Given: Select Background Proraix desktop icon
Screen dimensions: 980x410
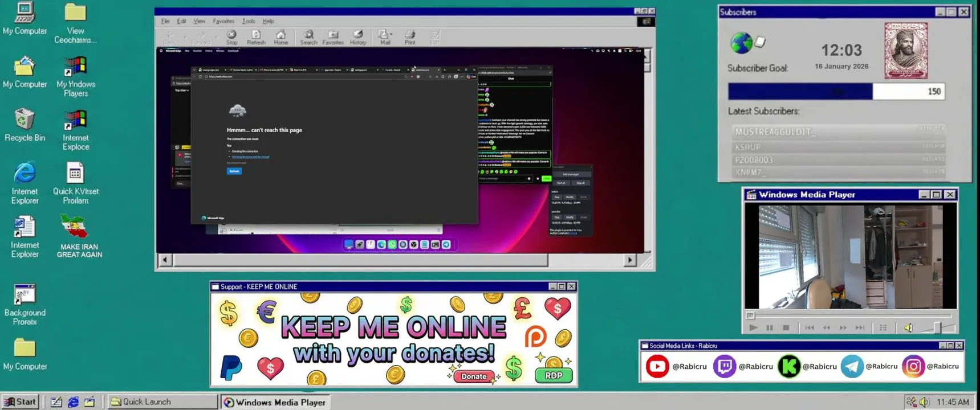Looking at the screenshot, I should [25, 305].
